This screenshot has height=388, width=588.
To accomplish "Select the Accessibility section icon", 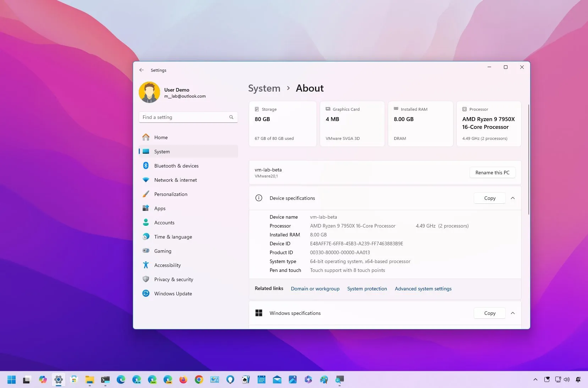I will click(x=146, y=265).
